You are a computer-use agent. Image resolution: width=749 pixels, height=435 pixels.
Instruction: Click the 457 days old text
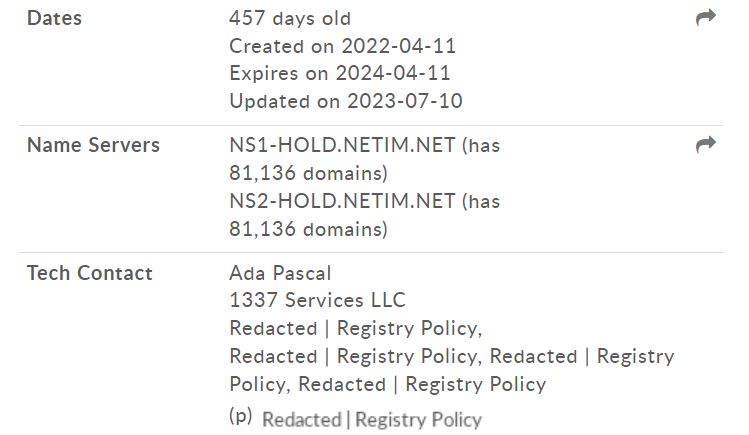(290, 19)
